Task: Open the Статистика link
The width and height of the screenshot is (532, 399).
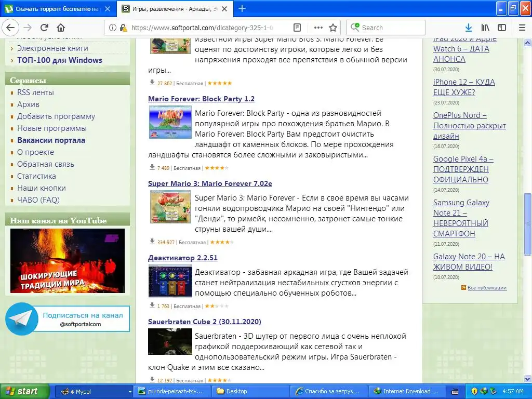Action: 36,176
